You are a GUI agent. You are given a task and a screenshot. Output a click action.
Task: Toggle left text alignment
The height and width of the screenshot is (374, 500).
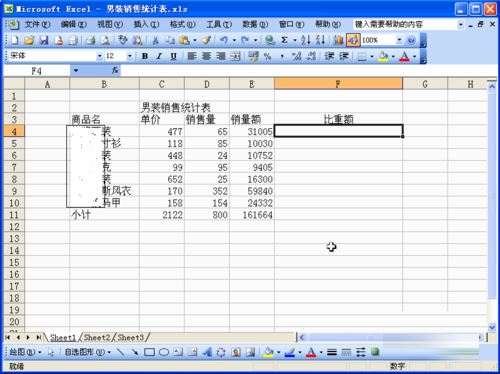coord(192,56)
